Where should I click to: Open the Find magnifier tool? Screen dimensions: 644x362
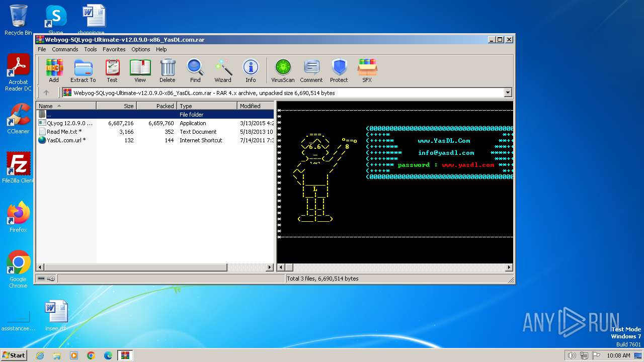[195, 71]
